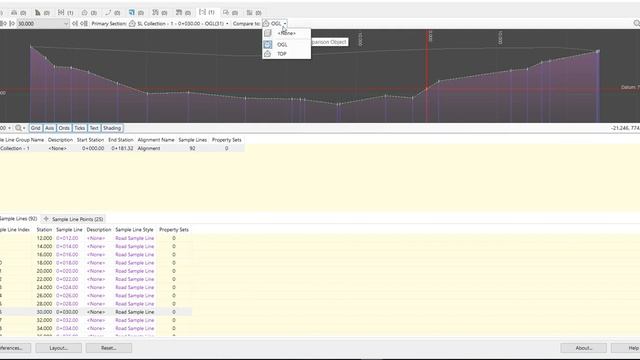Click the red station marker line in section view
Image resolution: width=640 pixels, height=360 pixels.
click(427, 76)
